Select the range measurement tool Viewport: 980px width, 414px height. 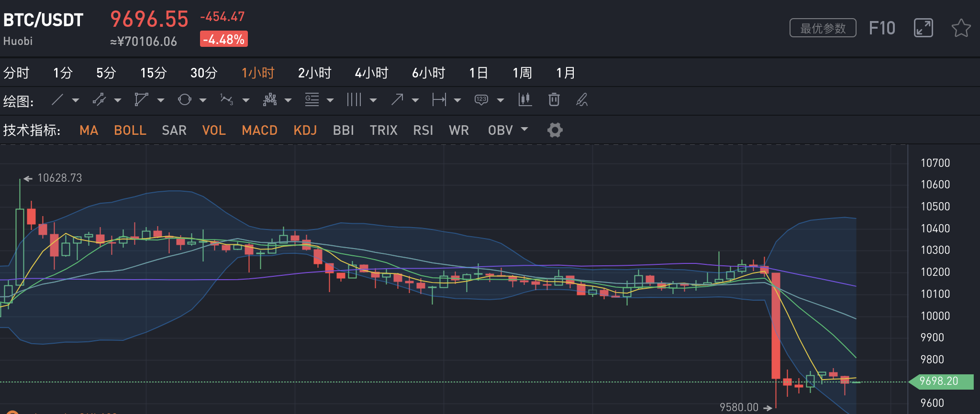pyautogui.click(x=439, y=99)
